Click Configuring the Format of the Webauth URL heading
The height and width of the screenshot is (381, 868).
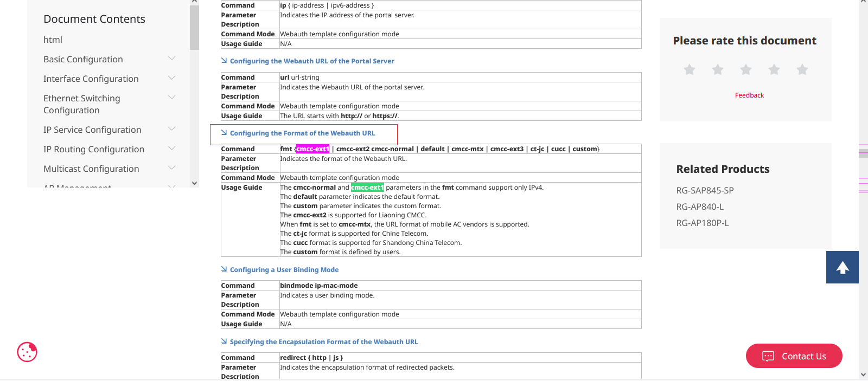click(x=302, y=133)
